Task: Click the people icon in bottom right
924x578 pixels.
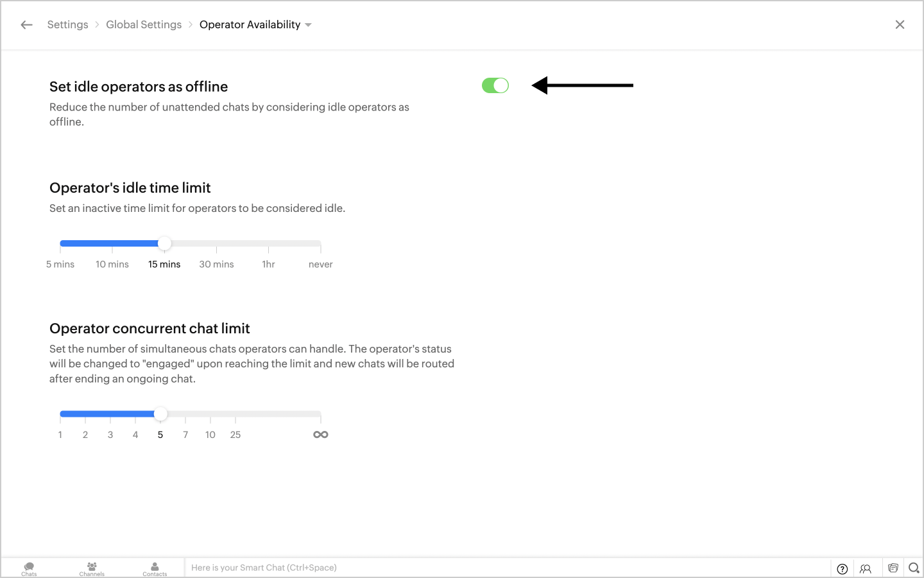Action: [x=866, y=568]
